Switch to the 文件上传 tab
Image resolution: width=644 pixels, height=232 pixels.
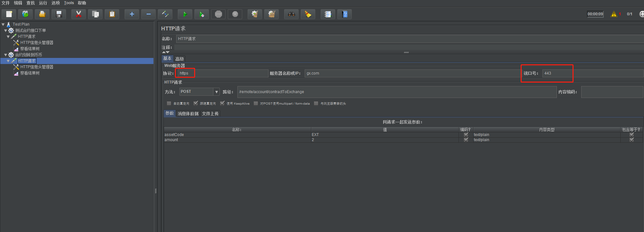point(210,114)
